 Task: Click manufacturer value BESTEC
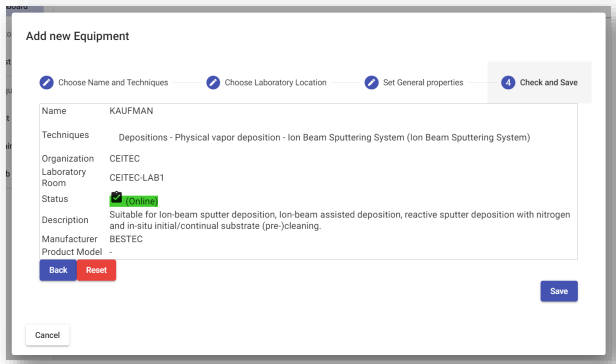click(x=126, y=239)
